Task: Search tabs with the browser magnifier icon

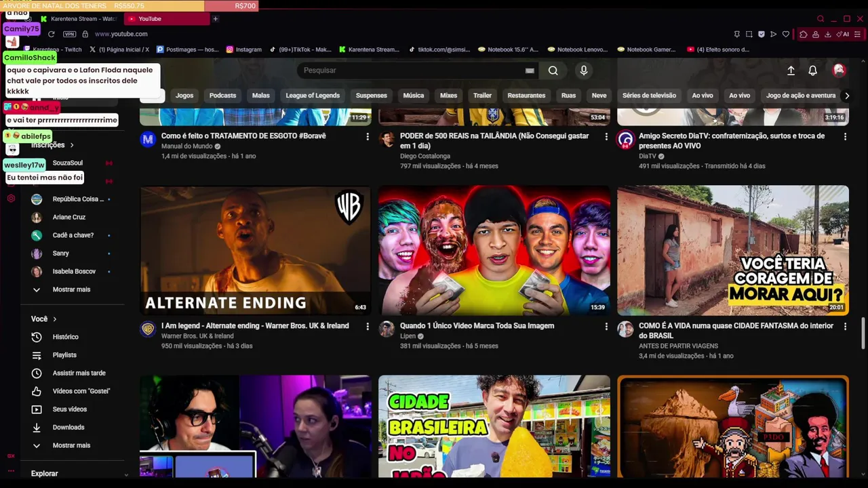Action: pyautogui.click(x=821, y=19)
